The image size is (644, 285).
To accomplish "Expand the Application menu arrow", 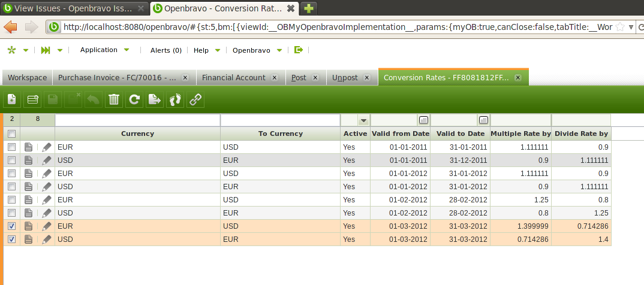I will click(127, 50).
